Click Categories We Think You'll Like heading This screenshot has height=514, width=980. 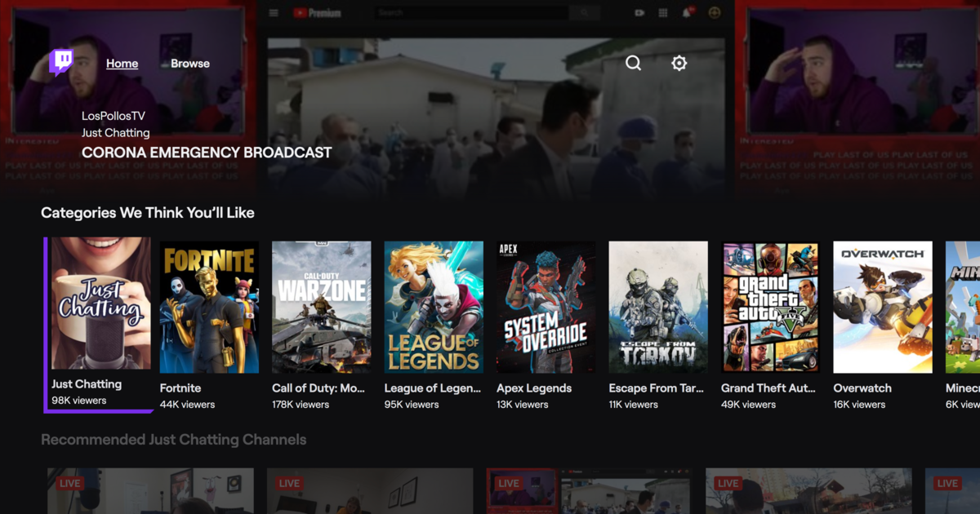[148, 213]
